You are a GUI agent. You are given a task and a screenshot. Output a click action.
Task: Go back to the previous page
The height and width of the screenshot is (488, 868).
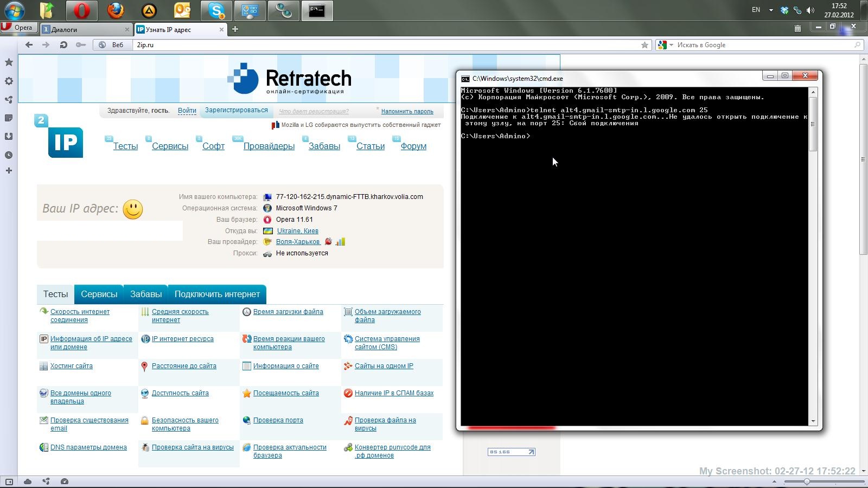29,45
